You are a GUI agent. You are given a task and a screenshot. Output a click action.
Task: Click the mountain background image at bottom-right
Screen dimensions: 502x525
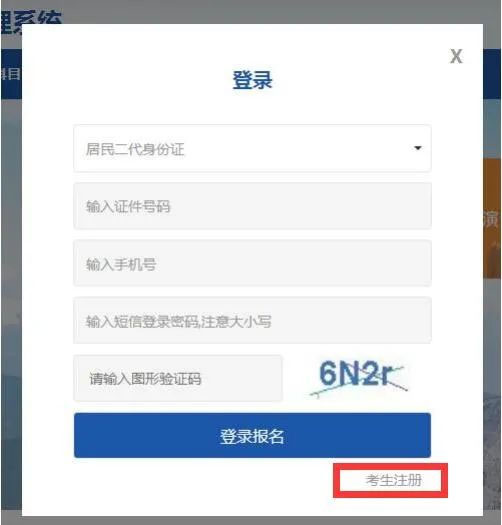[x=492, y=452]
